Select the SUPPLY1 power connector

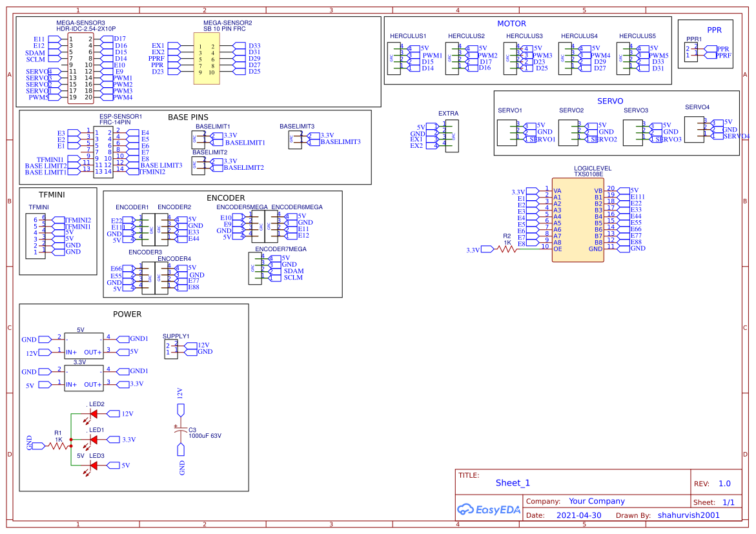pyautogui.click(x=171, y=349)
